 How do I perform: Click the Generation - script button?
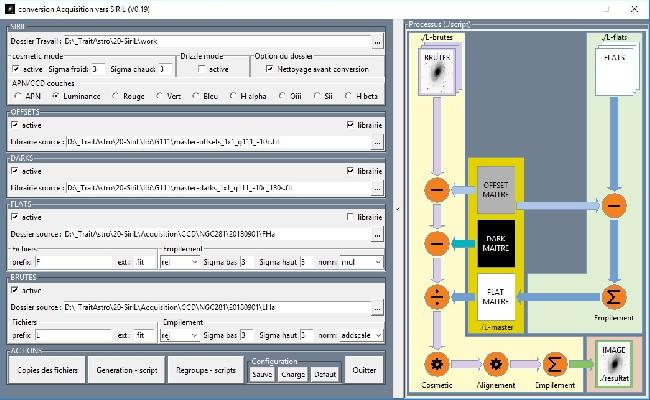tap(126, 370)
